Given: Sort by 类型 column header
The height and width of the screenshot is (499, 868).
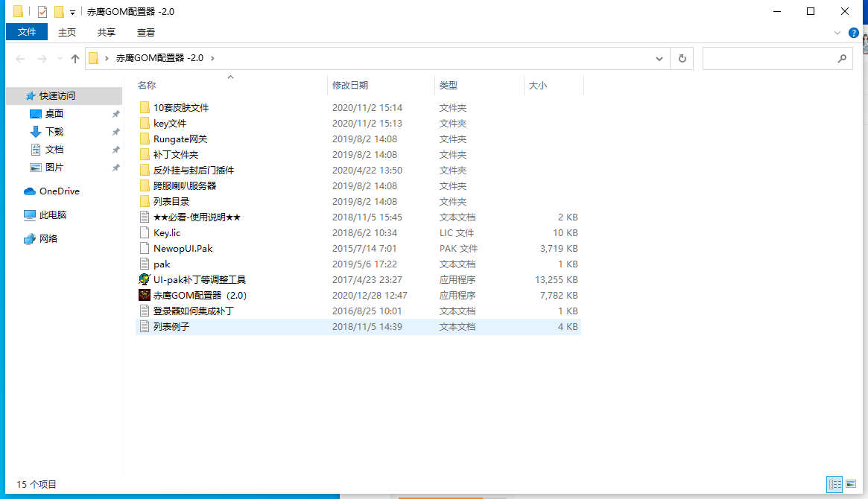Looking at the screenshot, I should (x=449, y=85).
